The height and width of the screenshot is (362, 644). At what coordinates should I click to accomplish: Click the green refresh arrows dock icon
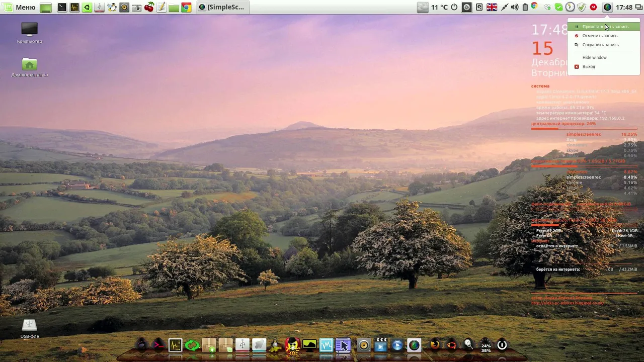click(x=192, y=345)
